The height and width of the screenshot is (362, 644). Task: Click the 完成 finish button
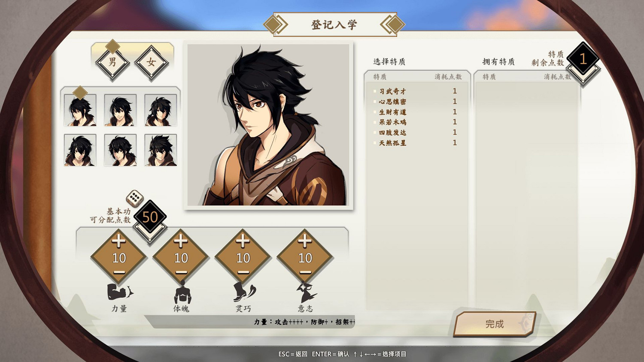[495, 324]
